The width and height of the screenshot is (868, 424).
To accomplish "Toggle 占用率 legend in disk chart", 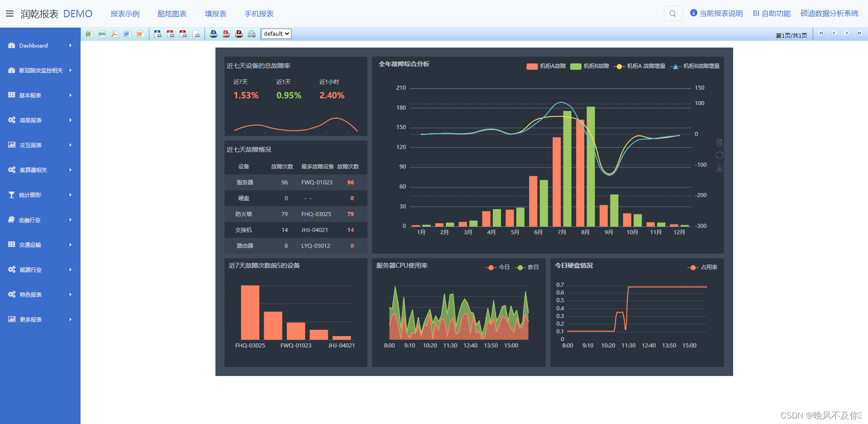I will (x=703, y=267).
